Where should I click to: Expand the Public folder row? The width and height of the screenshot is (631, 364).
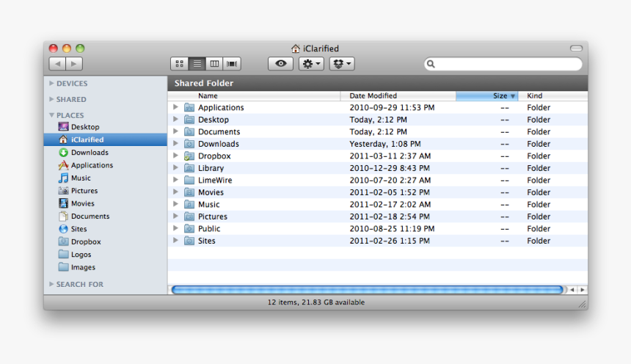click(x=175, y=228)
